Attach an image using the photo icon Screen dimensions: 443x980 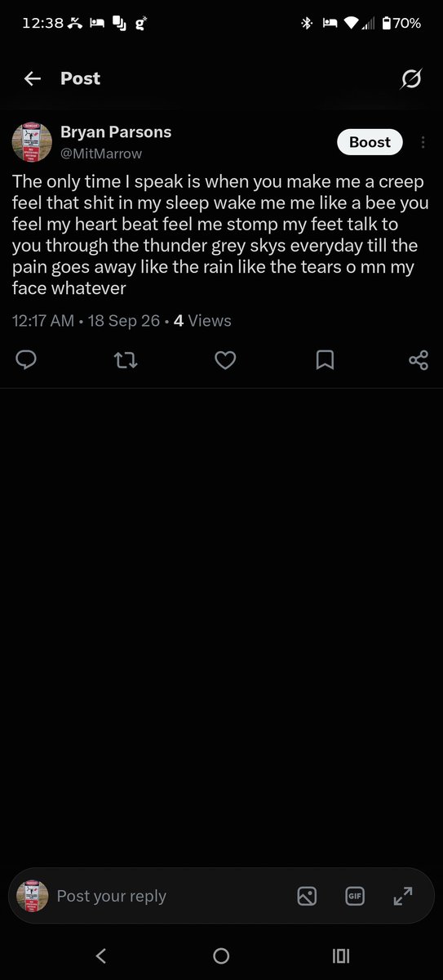tap(307, 896)
